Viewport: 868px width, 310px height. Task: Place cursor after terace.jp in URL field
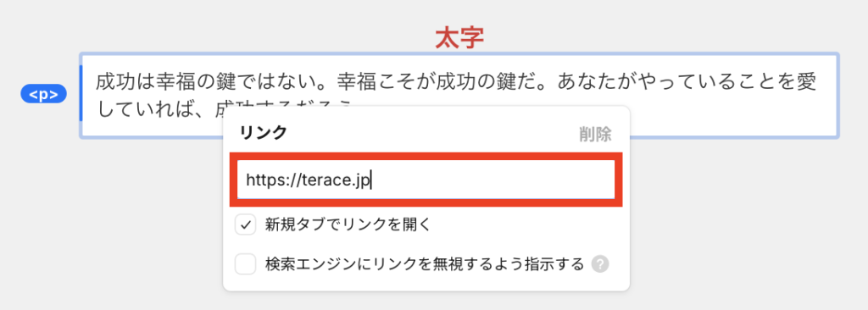371,180
